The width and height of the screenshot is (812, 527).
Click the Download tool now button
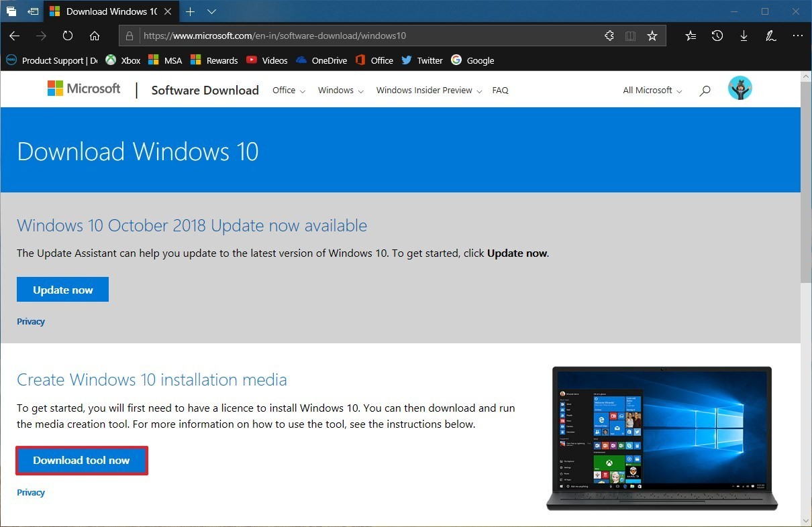81,461
